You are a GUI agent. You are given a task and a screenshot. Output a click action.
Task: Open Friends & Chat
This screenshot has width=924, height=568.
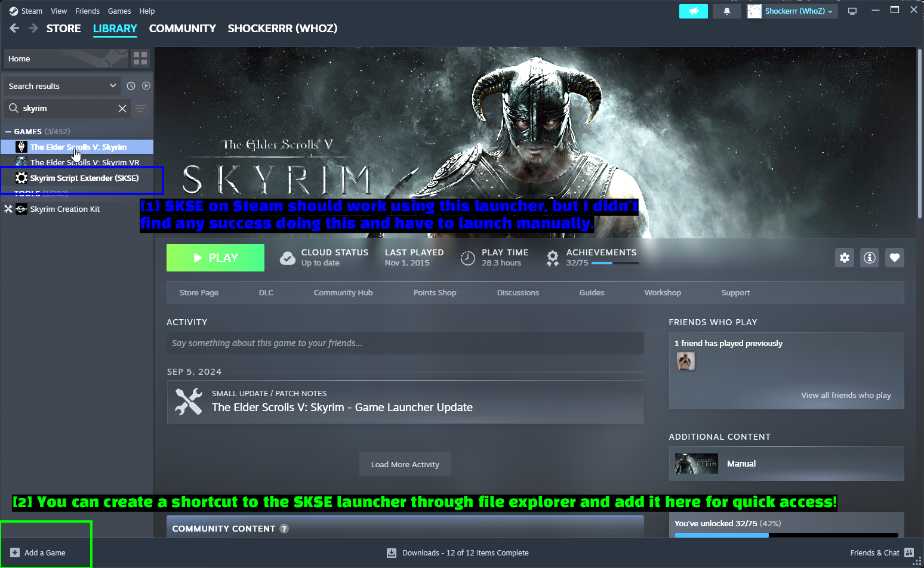point(882,553)
